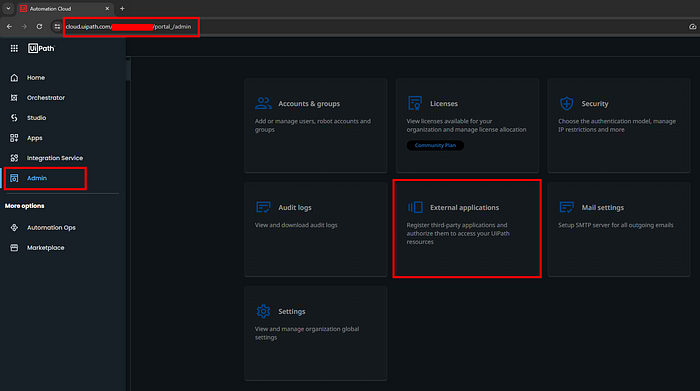Click the Marketplace icon

point(14,248)
